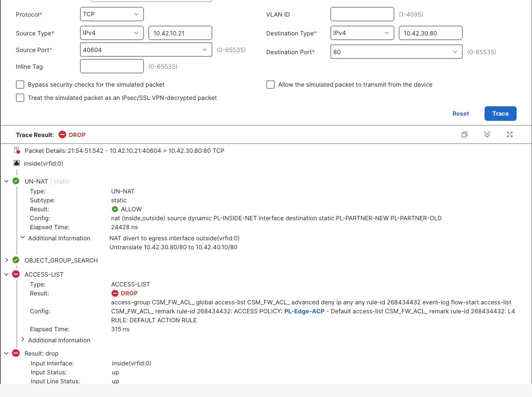Viewport: 532px width, 397px height.
Task: Click the double-chevron expand all icon
Action: pyautogui.click(x=487, y=134)
